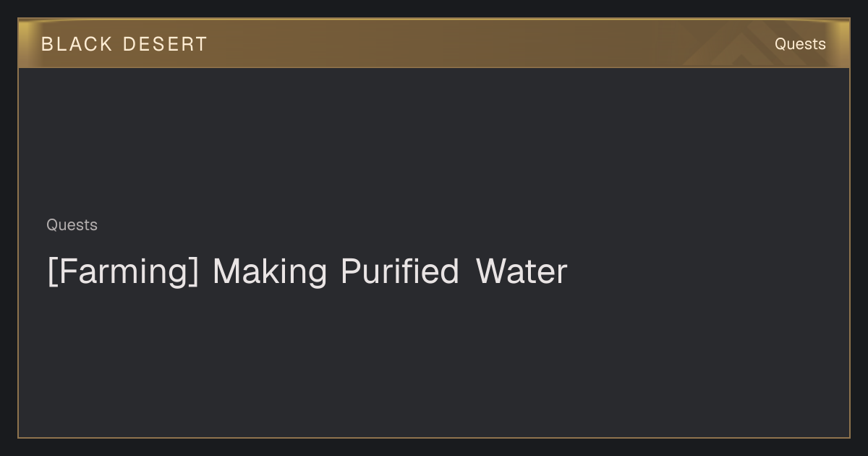This screenshot has width=868, height=456.
Task: Click the word "Making" in the title
Action: point(270,271)
